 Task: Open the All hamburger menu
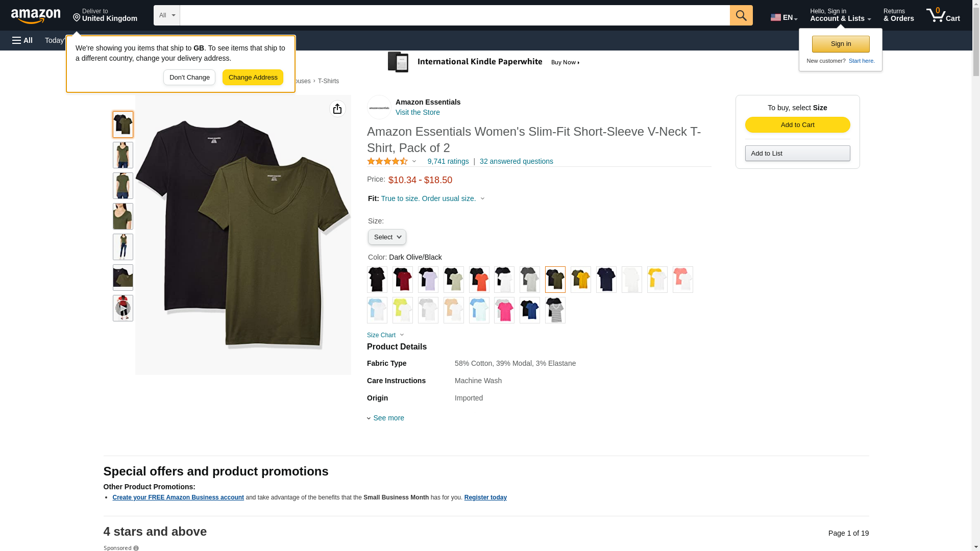[x=22, y=40]
